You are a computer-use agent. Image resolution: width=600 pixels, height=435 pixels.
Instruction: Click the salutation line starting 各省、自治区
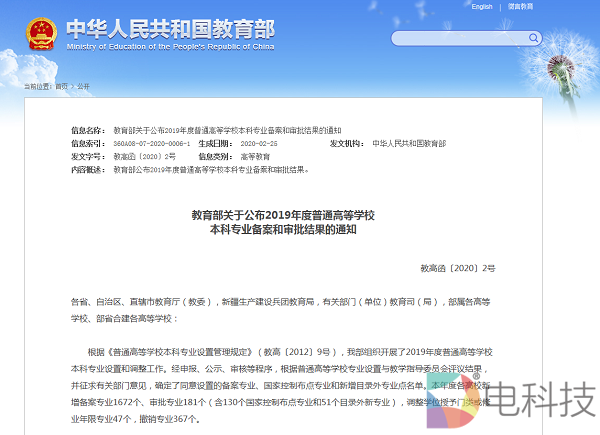pyautogui.click(x=280, y=310)
